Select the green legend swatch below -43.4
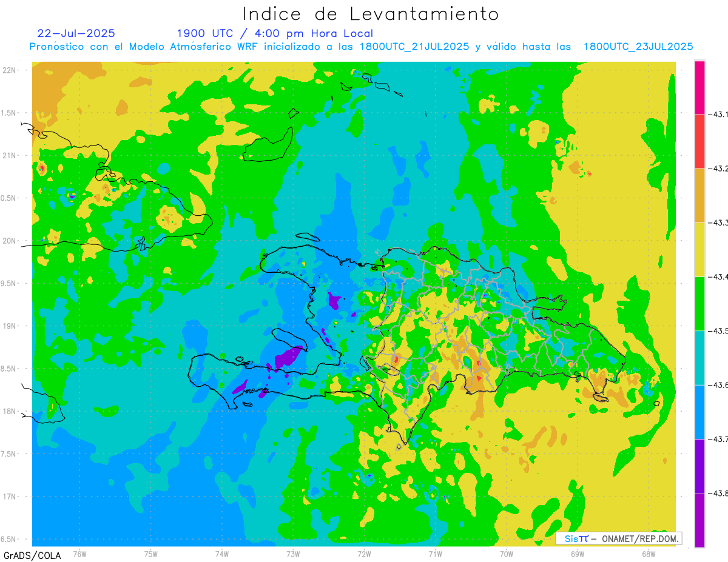Image resolution: width=728 pixels, height=562 pixels. 699,303
